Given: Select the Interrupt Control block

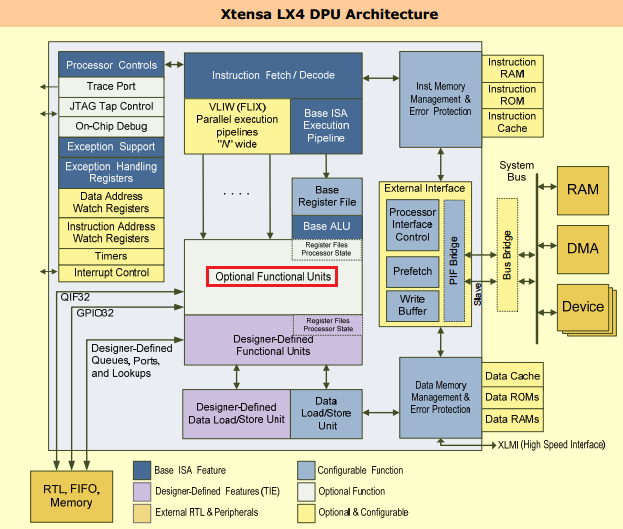Looking at the screenshot, I should coord(111,273).
